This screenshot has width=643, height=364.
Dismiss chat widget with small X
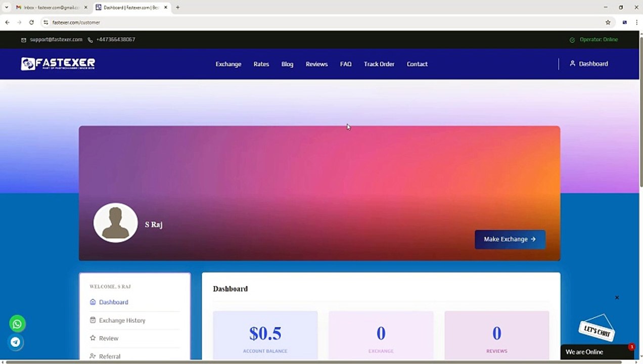617,298
